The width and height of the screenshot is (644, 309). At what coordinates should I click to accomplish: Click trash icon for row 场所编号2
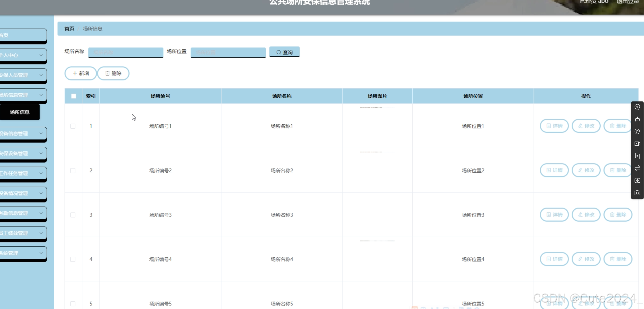click(612, 170)
